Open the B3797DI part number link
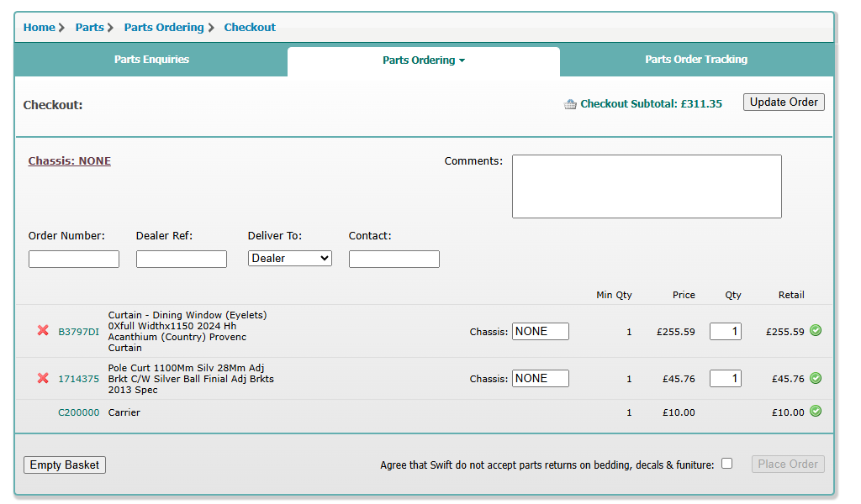The image size is (861, 504). (x=78, y=332)
